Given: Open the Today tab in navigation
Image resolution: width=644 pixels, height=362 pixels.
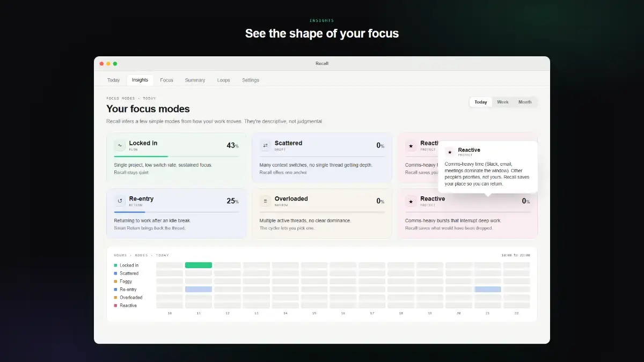Looking at the screenshot, I should (113, 80).
